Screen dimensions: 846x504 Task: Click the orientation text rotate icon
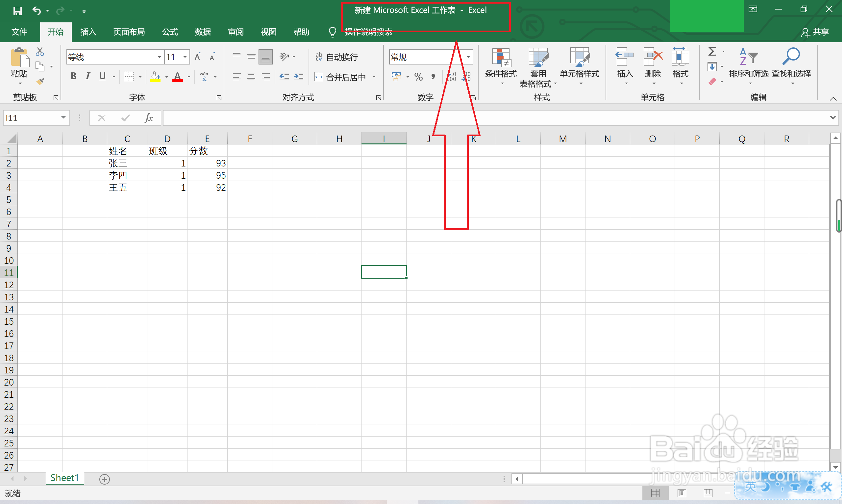coord(285,57)
